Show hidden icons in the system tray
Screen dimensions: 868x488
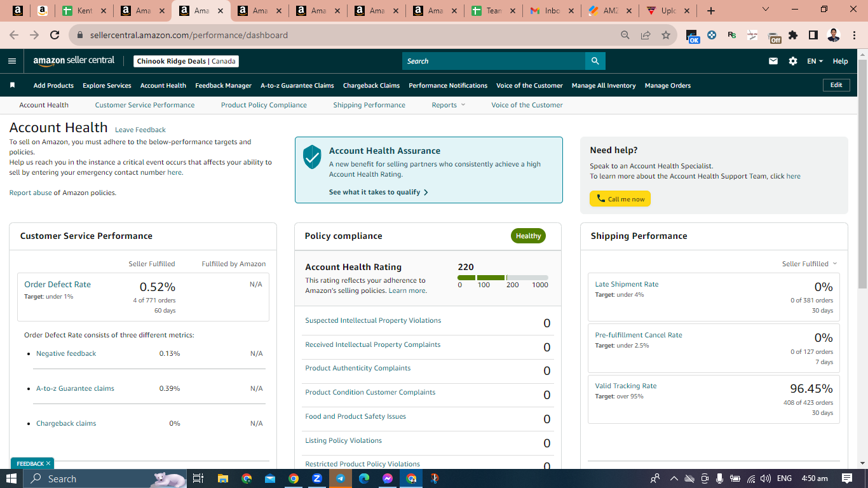tap(674, 478)
